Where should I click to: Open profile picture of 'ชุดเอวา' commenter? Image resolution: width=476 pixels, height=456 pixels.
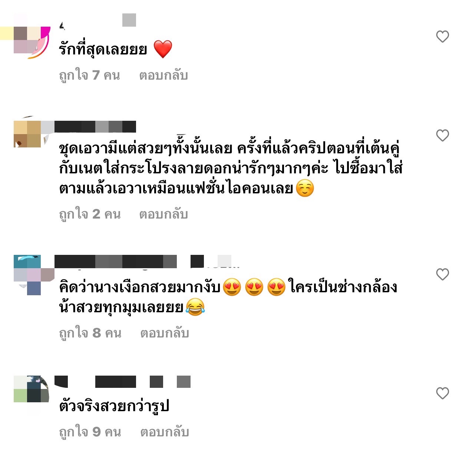[32, 134]
